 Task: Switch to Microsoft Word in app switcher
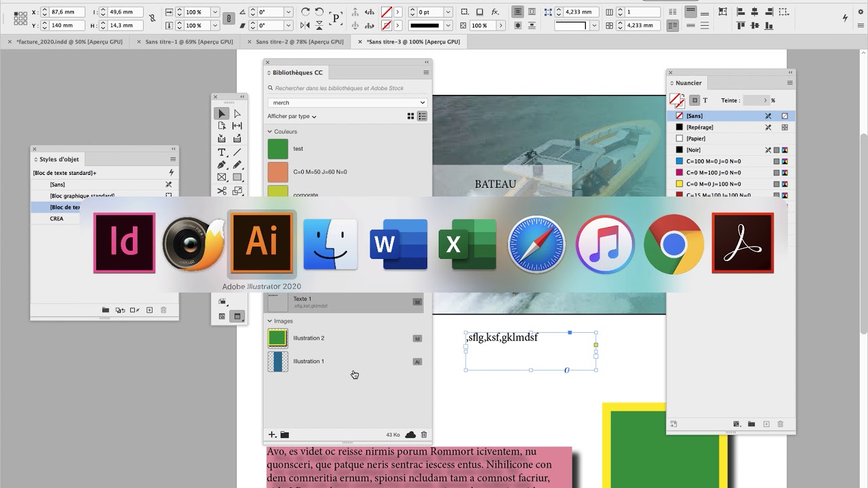tap(399, 244)
